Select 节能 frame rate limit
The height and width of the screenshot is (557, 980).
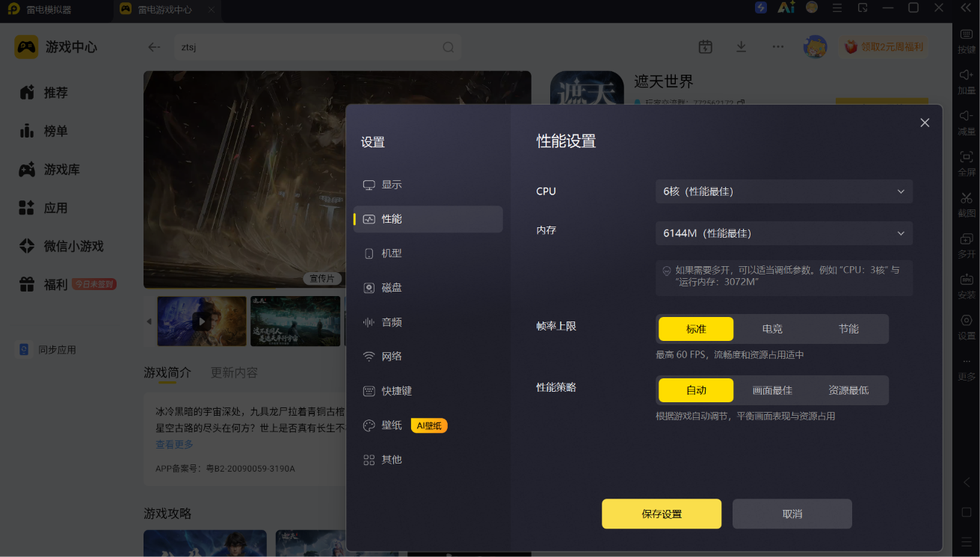coord(848,329)
